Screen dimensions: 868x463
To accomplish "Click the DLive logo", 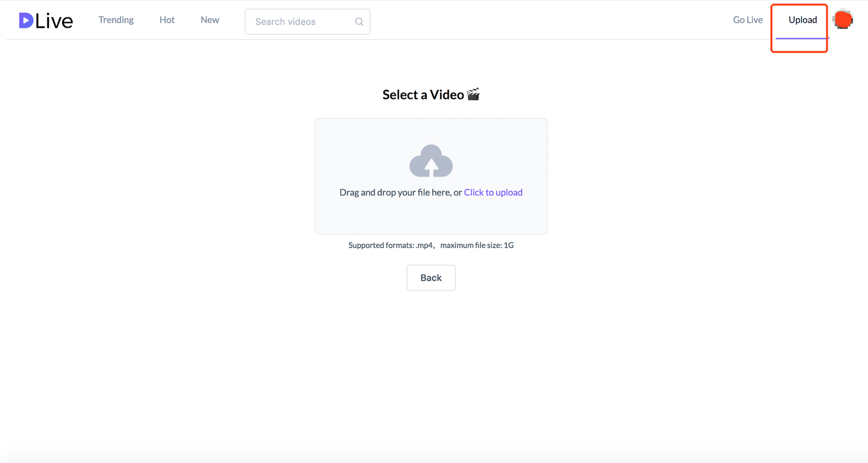I will click(x=45, y=20).
